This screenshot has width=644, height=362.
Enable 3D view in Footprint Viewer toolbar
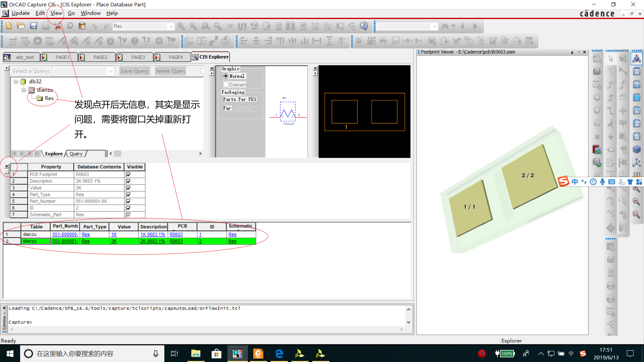pos(637,150)
